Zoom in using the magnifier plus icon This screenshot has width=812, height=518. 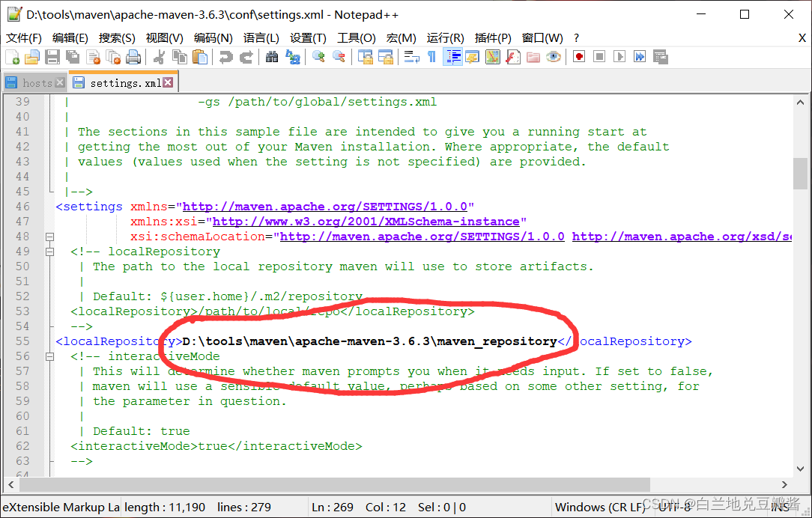coord(318,57)
